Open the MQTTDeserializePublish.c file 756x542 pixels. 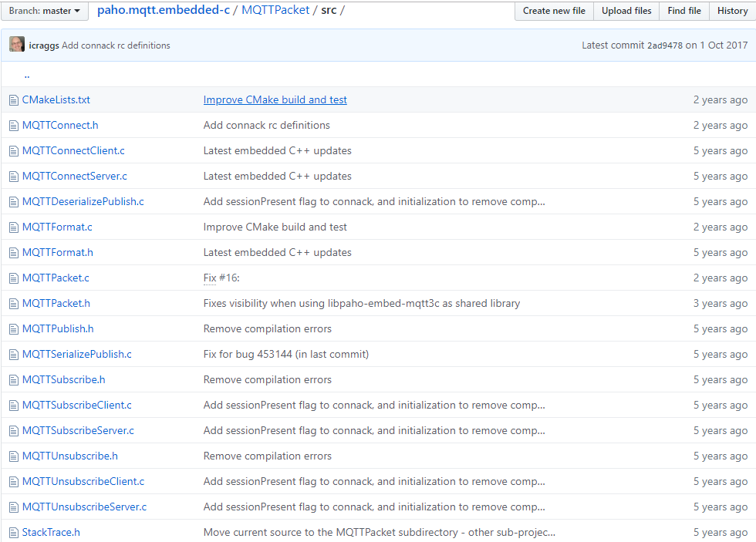click(83, 201)
